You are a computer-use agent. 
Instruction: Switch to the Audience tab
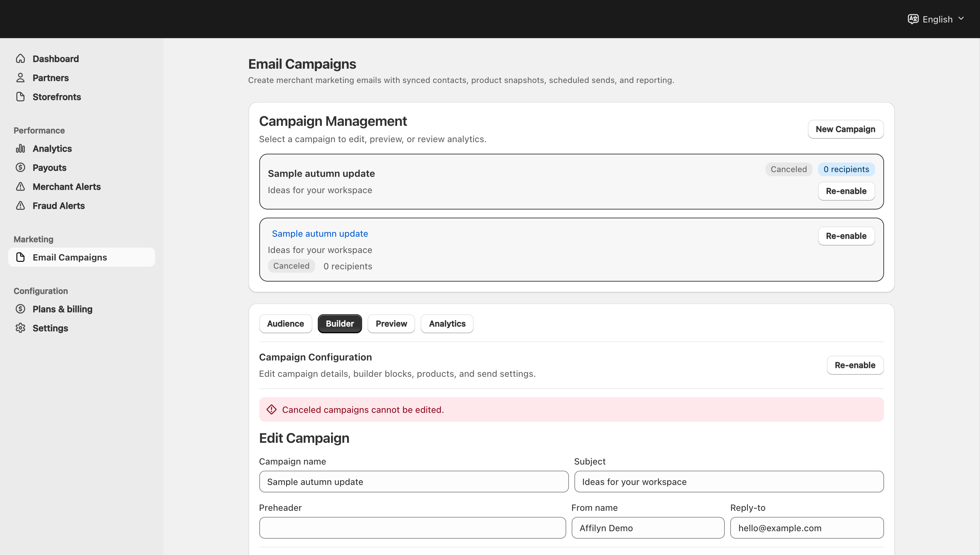pos(285,324)
